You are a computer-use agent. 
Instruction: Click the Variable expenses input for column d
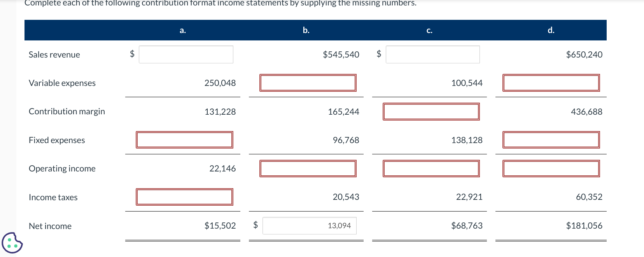tap(551, 82)
